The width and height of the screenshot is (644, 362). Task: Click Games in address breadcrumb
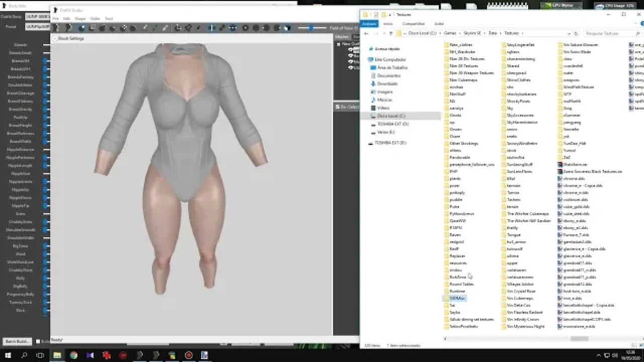(450, 33)
